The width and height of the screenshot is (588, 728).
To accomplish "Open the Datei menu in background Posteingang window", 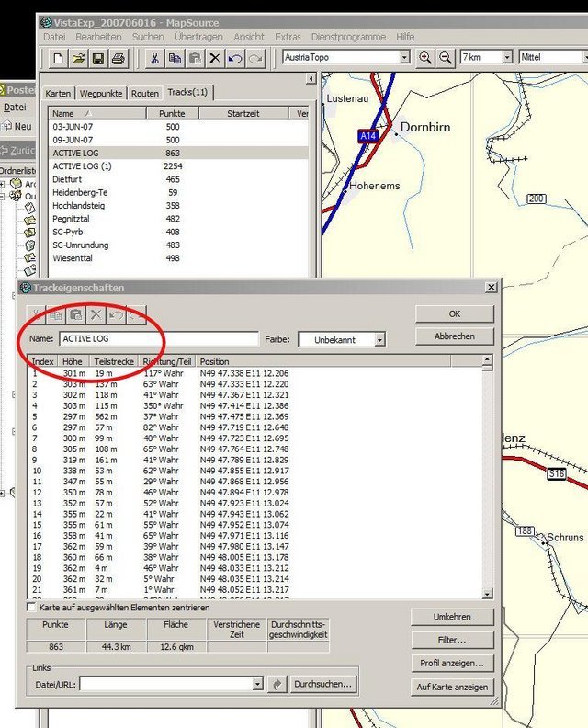I will 15,108.
